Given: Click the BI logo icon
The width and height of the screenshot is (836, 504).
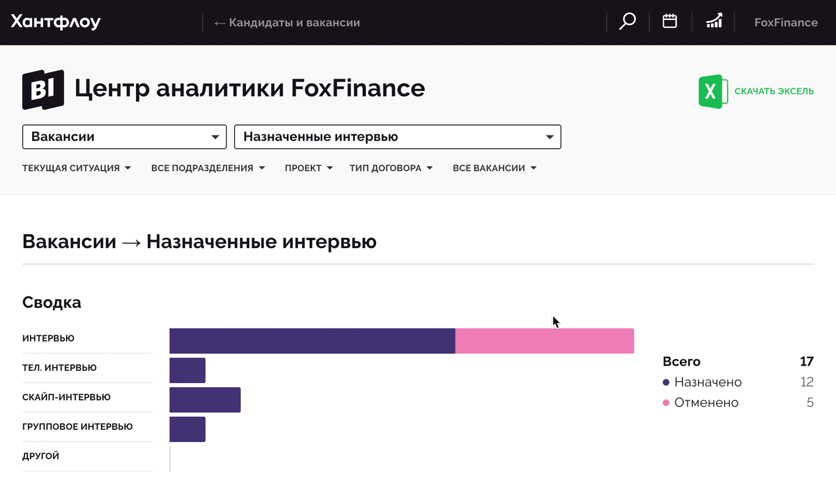Looking at the screenshot, I should click(x=43, y=89).
